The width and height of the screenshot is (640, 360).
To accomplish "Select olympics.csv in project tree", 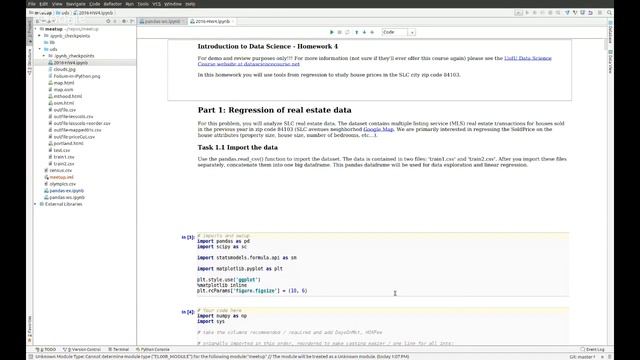I will click(62, 184).
